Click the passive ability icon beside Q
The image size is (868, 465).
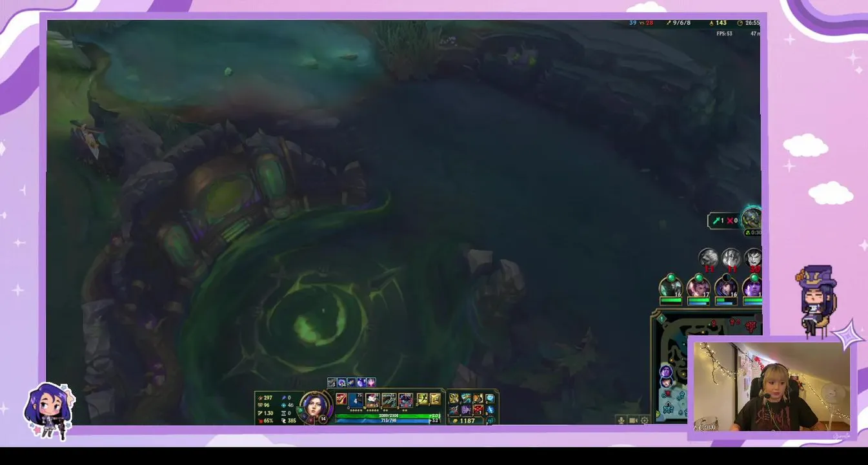[x=341, y=398]
